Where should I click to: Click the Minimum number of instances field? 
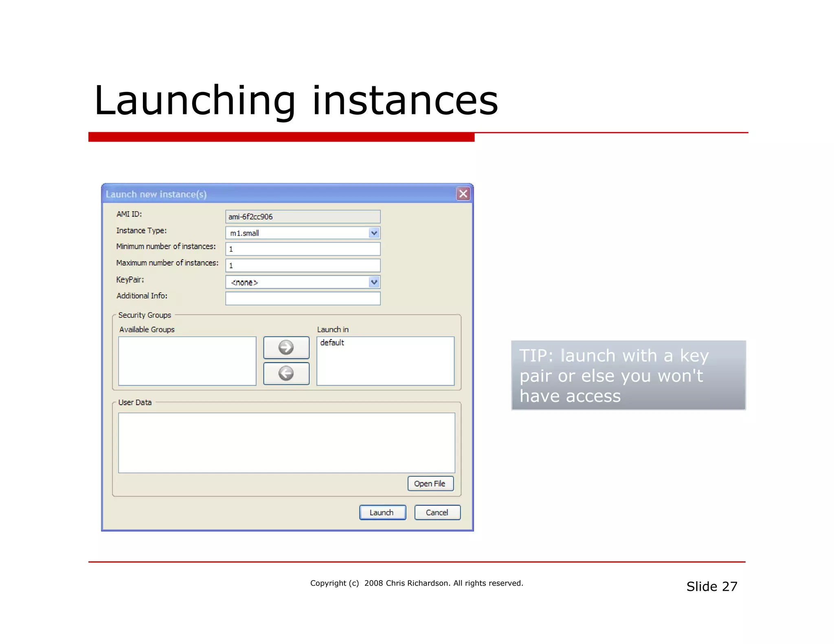pyautogui.click(x=303, y=249)
